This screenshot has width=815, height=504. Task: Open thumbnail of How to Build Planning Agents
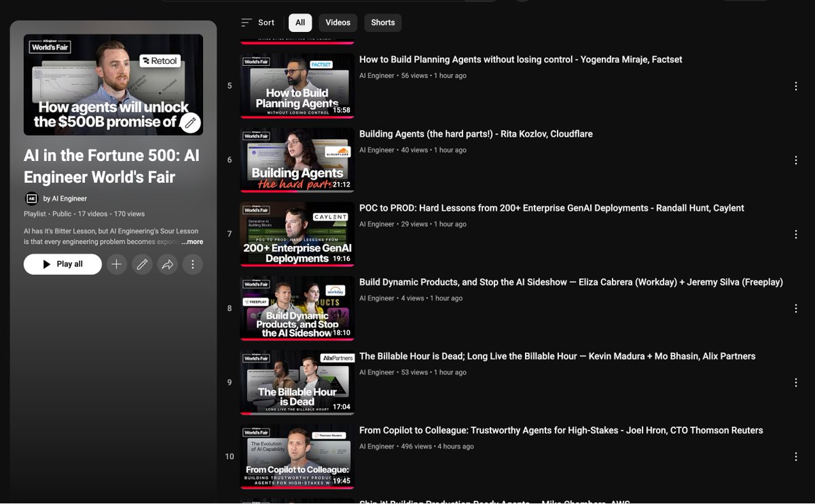(297, 86)
